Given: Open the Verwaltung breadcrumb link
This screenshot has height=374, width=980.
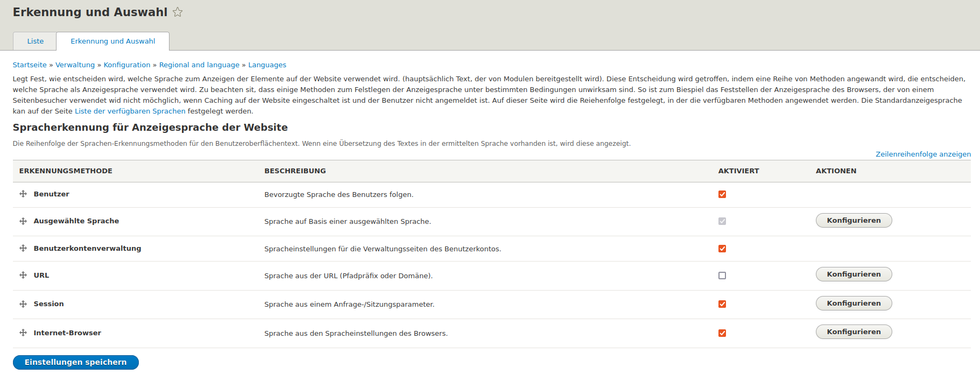Looking at the screenshot, I should [75, 65].
